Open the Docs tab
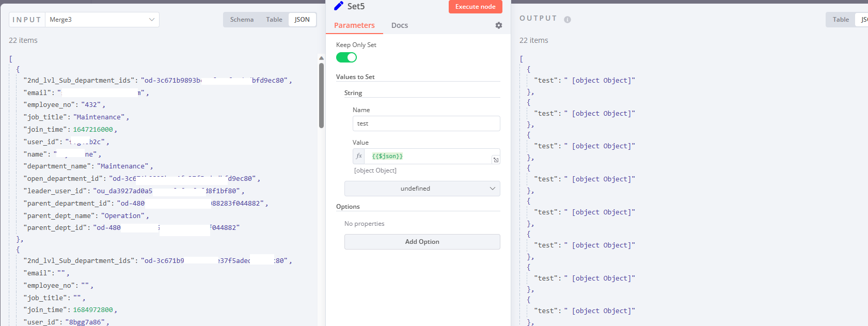 pos(400,25)
